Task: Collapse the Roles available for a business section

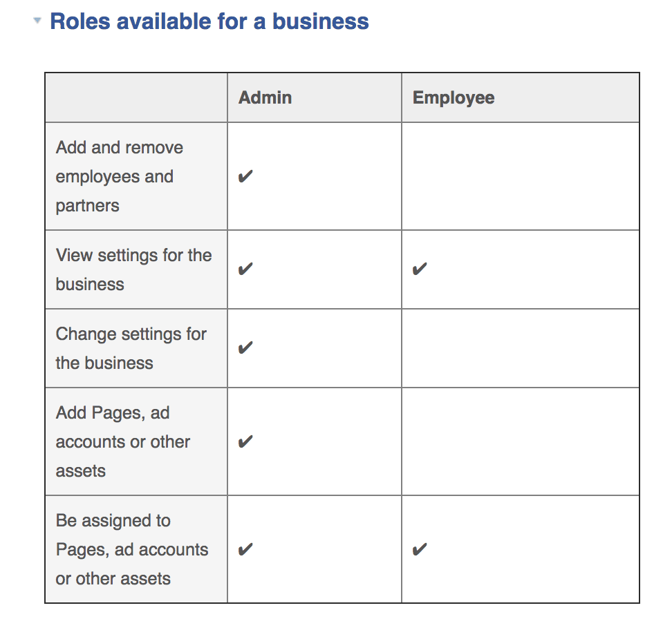Action: 37,21
